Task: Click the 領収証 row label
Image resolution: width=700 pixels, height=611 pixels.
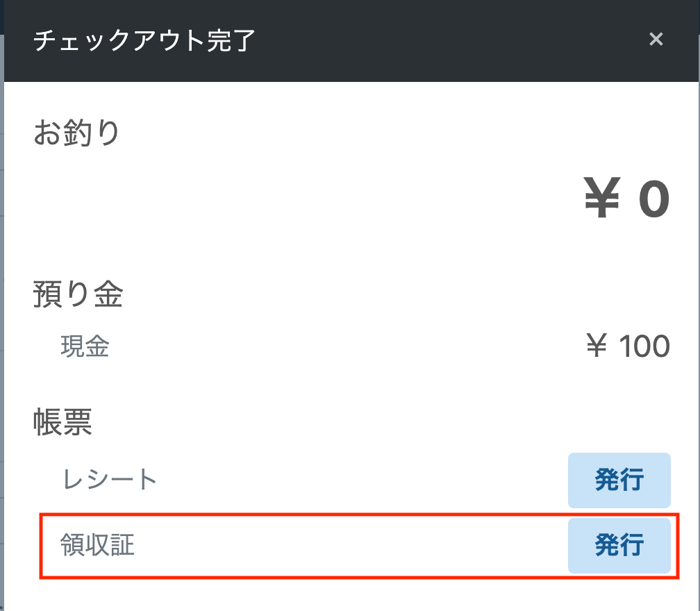Action: click(x=97, y=545)
